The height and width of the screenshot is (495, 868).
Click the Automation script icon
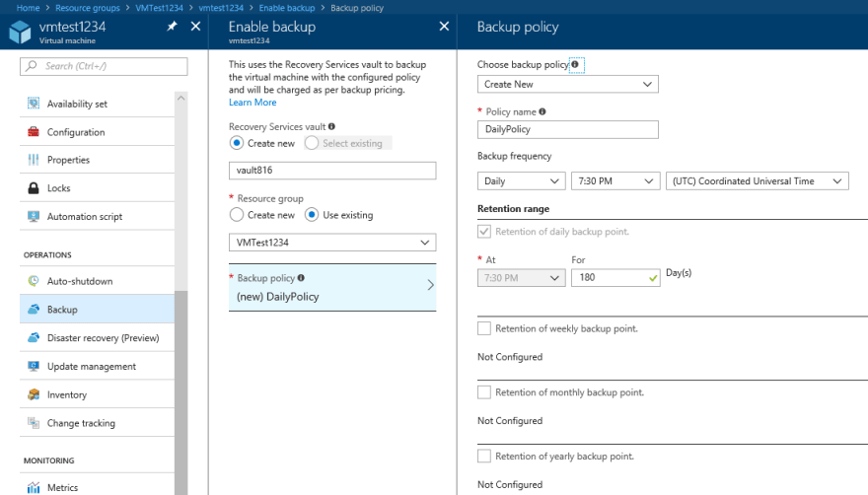pos(34,216)
